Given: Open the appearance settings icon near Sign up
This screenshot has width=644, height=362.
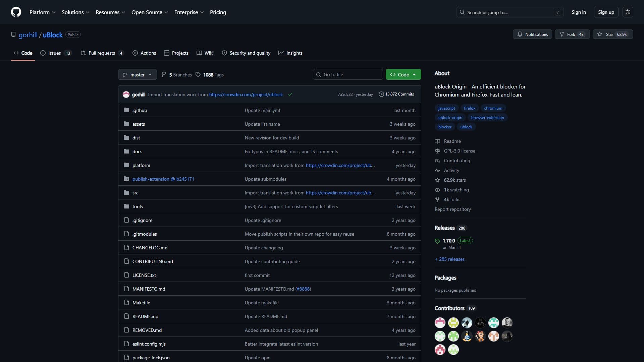Looking at the screenshot, I should point(628,12).
